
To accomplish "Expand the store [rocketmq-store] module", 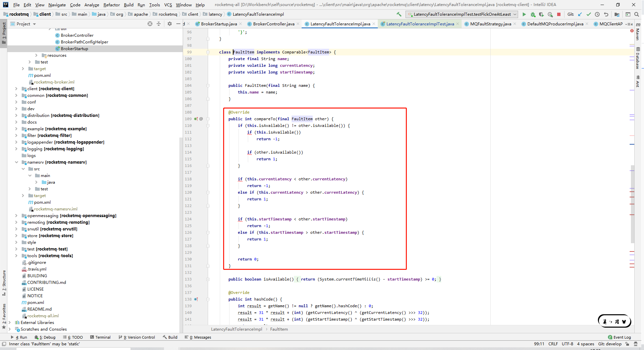I will (x=16, y=236).
